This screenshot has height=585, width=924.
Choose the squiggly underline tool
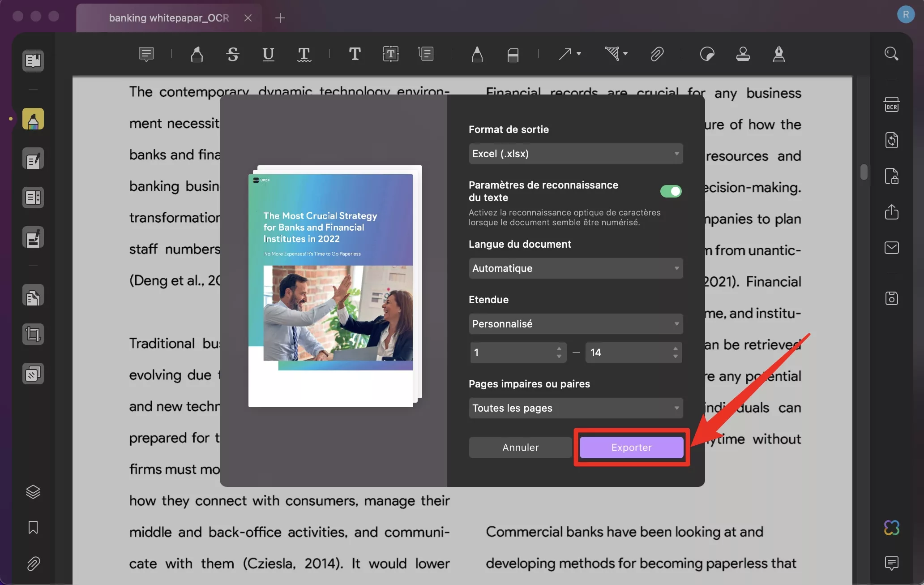(304, 54)
